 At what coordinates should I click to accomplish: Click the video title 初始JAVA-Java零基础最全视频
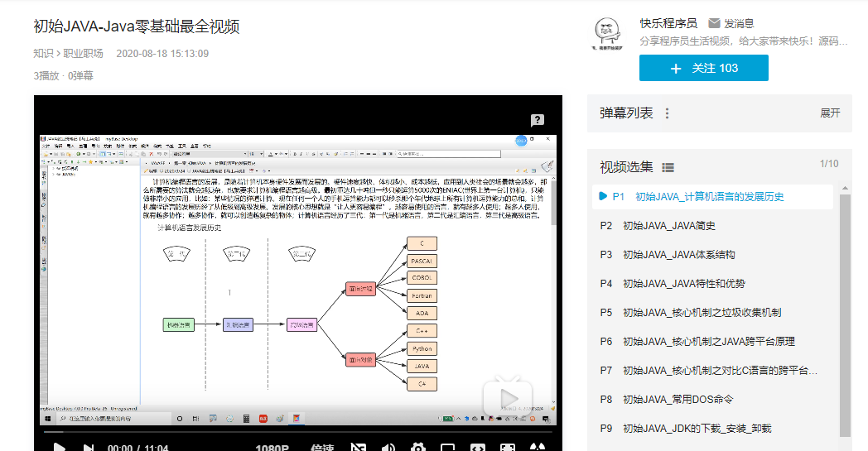[x=136, y=26]
